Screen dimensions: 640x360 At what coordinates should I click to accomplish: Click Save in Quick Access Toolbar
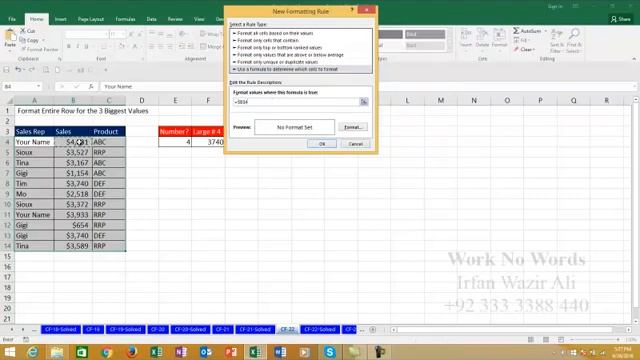point(7,70)
